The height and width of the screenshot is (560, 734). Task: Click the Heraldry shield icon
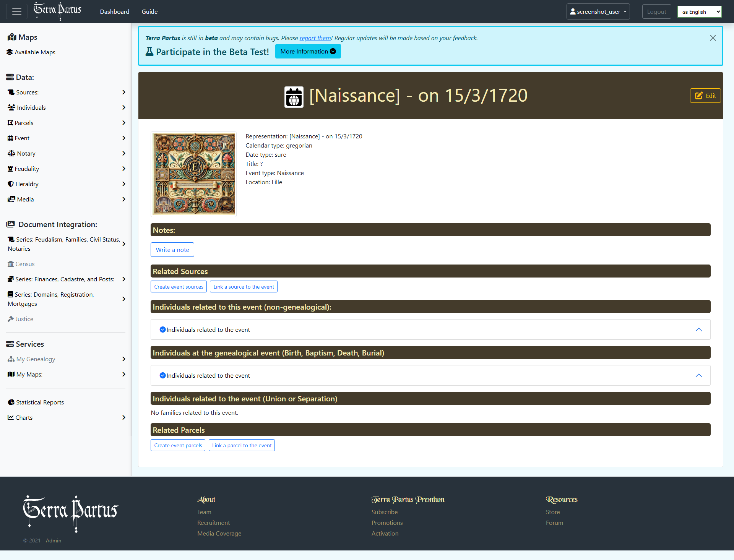coord(11,184)
